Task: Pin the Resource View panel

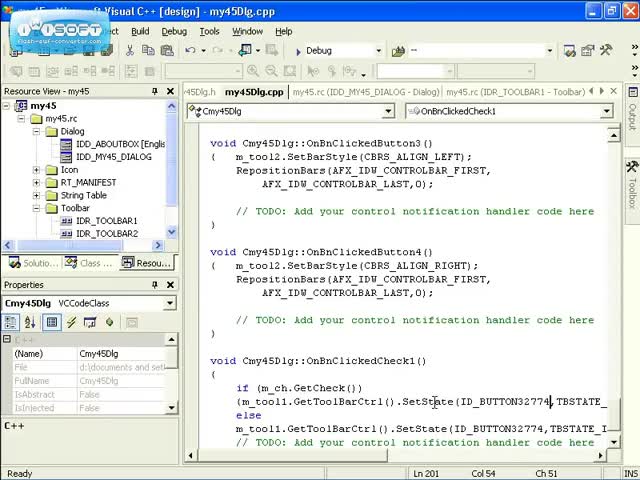Action: [155, 91]
